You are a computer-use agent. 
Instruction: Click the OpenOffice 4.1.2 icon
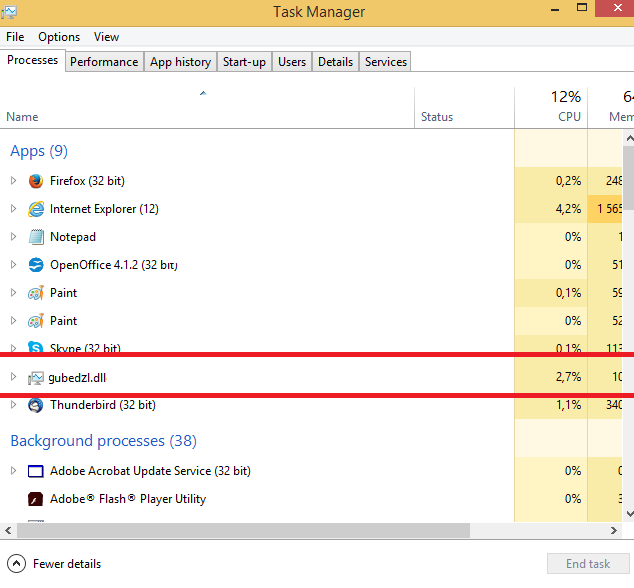(36, 265)
